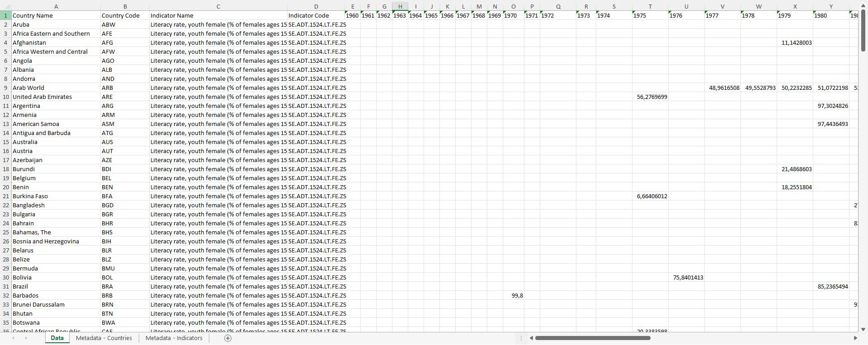Select row 21 header
The image size is (868, 345).
(5, 196)
